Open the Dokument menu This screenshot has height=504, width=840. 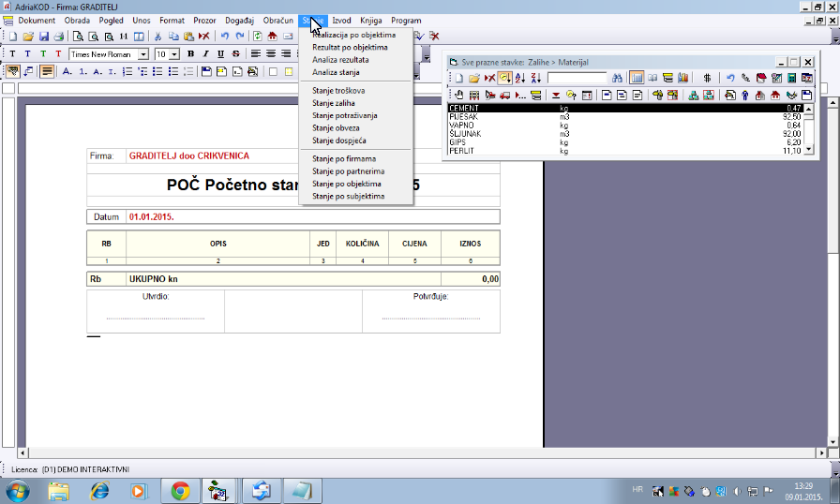click(37, 21)
